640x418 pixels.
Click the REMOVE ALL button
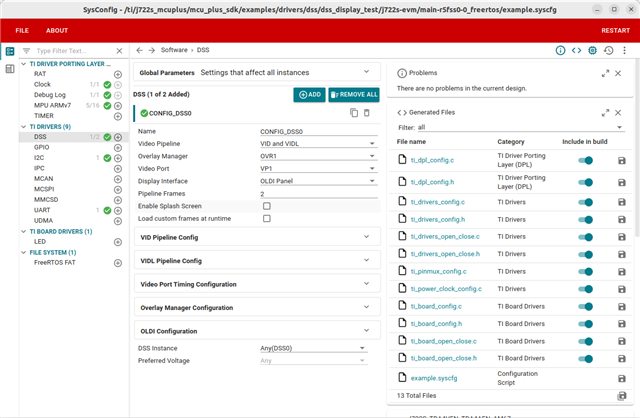(x=354, y=95)
